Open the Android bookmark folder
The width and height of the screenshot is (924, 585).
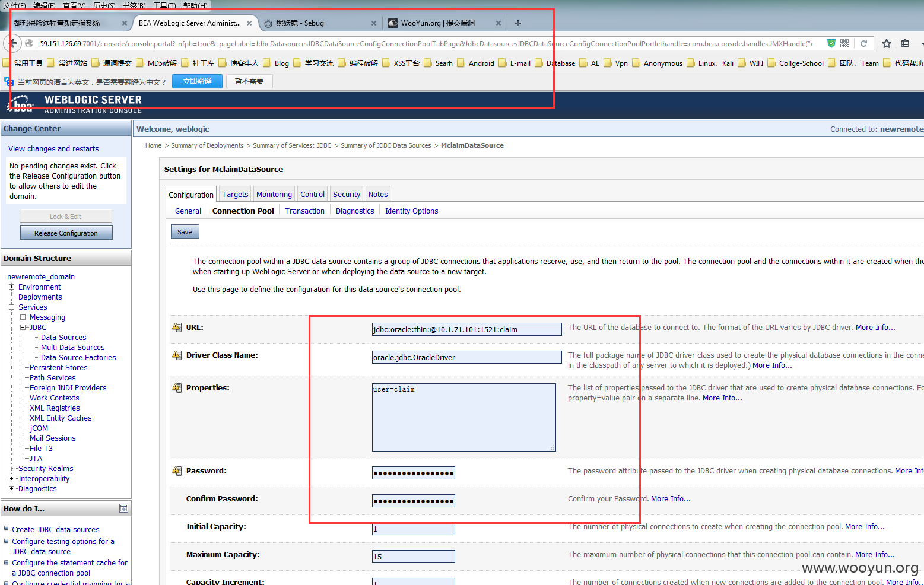475,63
